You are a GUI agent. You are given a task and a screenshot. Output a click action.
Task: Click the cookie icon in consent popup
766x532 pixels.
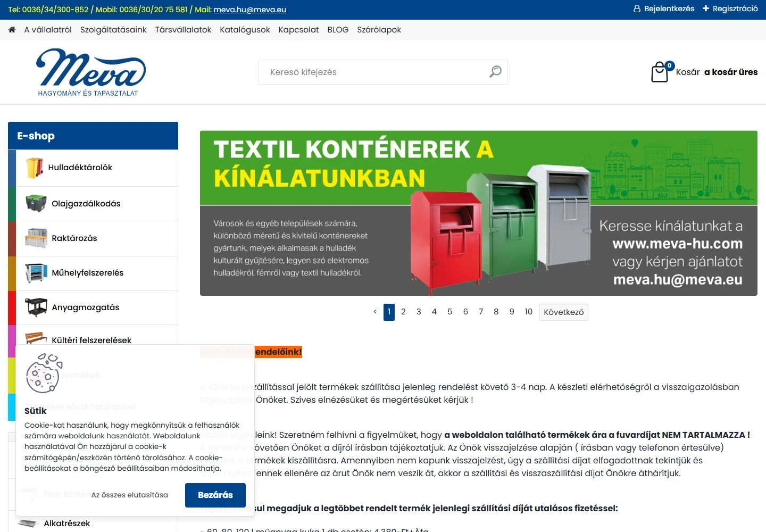point(44,373)
